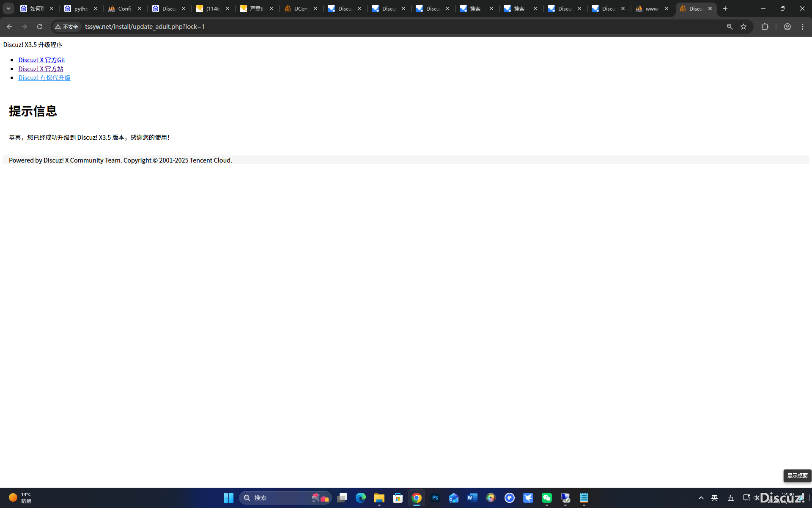Open Microsoft Word from the taskbar
Viewport: 812px width, 508px height.
[x=472, y=498]
